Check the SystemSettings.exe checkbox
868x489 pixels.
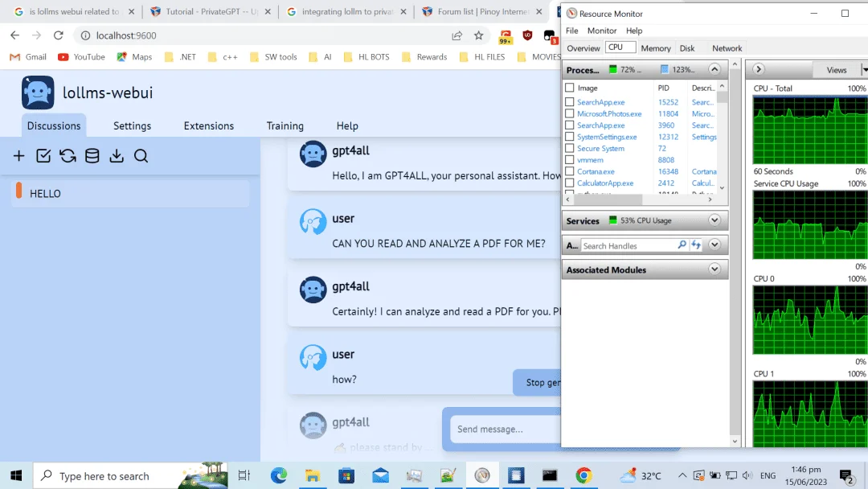(x=569, y=137)
